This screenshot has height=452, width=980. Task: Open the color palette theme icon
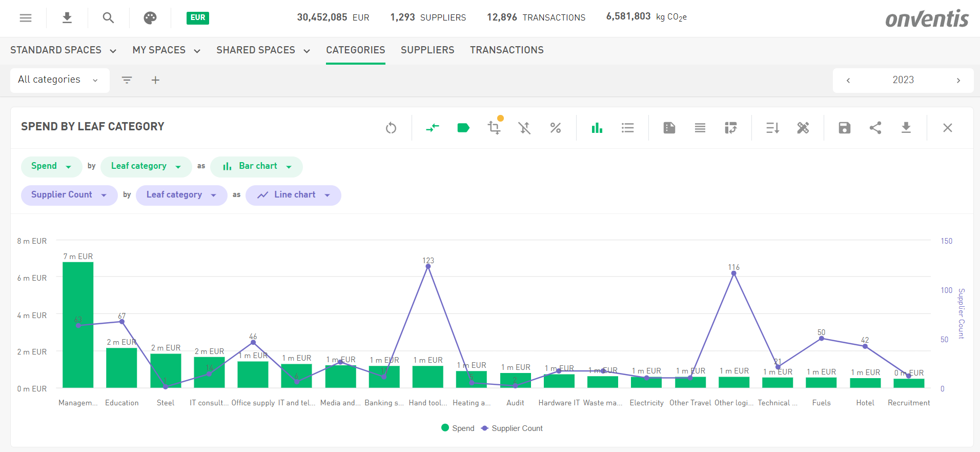(150, 18)
